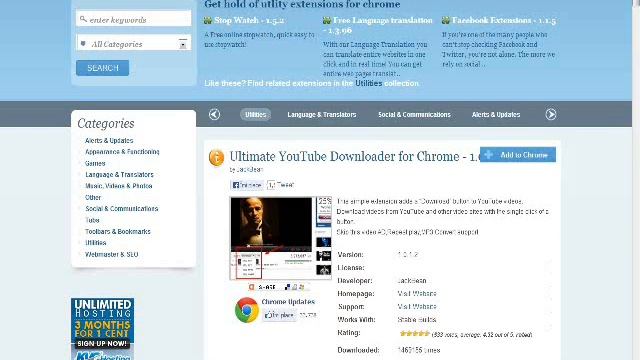Image resolution: width=640 pixels, height=360 pixels.
Task: Like the Chrome Updates page
Action: coord(279,316)
